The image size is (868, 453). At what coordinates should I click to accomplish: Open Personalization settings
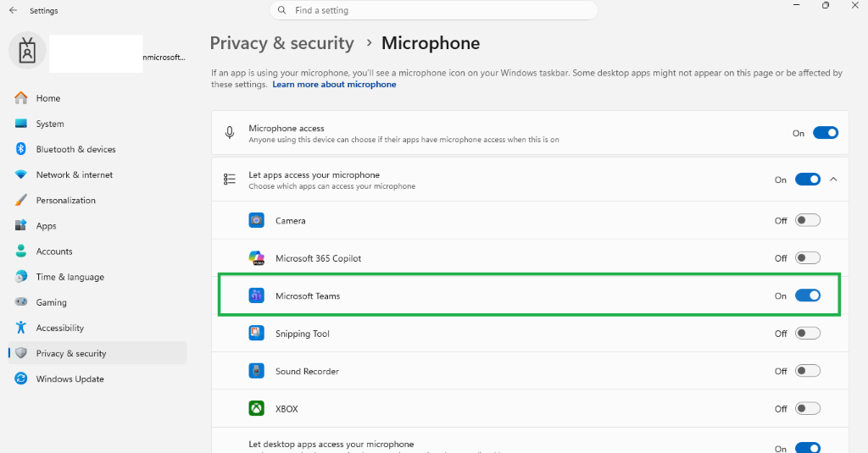coord(66,200)
